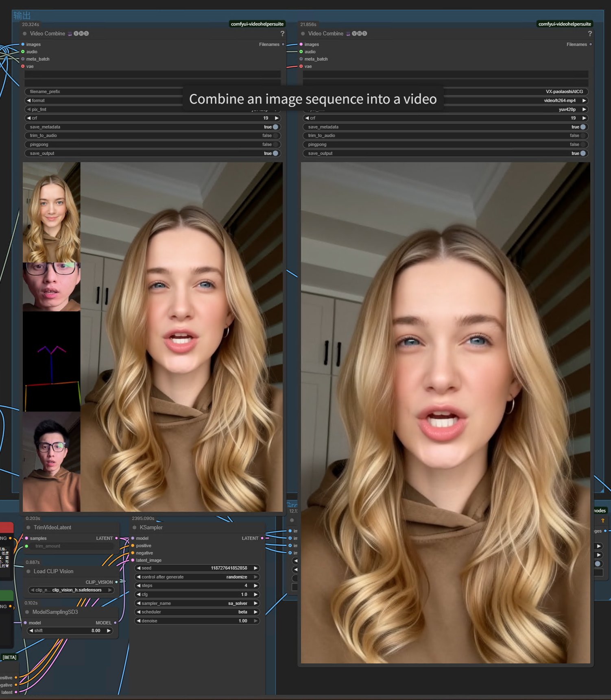Screen dimensions: 611x700
Task: Collapse the Load CLIP Vision node via its dot
Action: 28,572
